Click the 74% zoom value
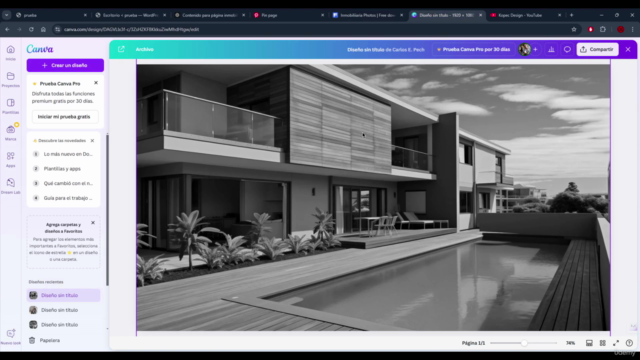The width and height of the screenshot is (640, 360). 570,343
